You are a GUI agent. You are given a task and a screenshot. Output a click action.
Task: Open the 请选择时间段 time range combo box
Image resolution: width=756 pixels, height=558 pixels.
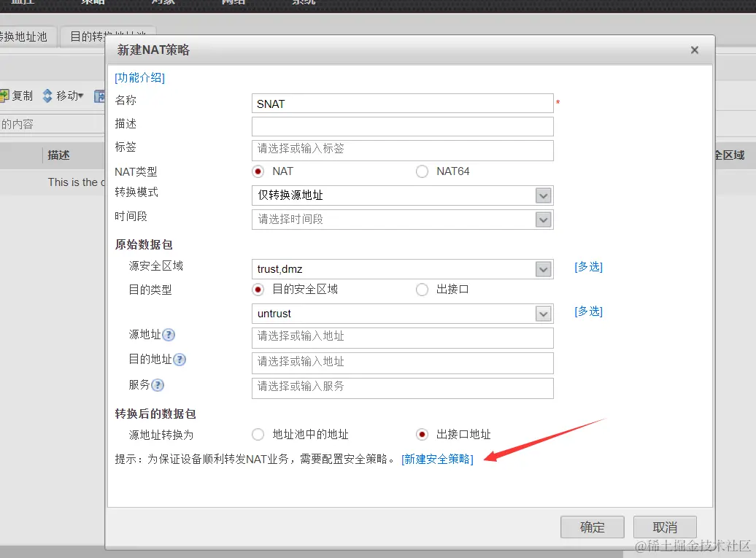click(x=402, y=220)
